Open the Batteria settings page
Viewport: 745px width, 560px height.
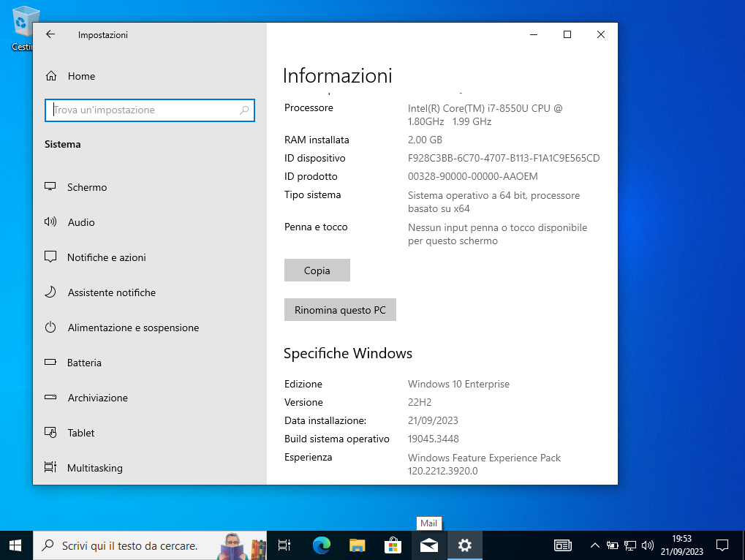click(x=150, y=363)
